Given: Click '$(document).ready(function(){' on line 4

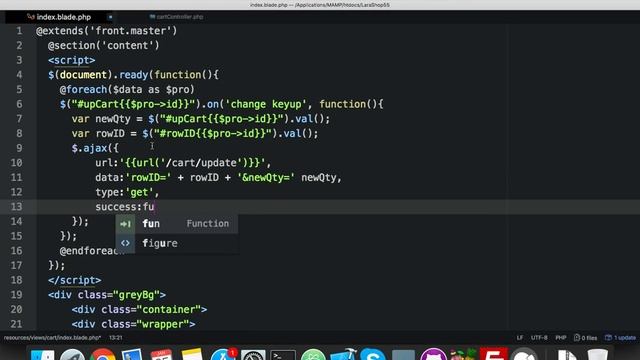Looking at the screenshot, I should pyautogui.click(x=133, y=75).
